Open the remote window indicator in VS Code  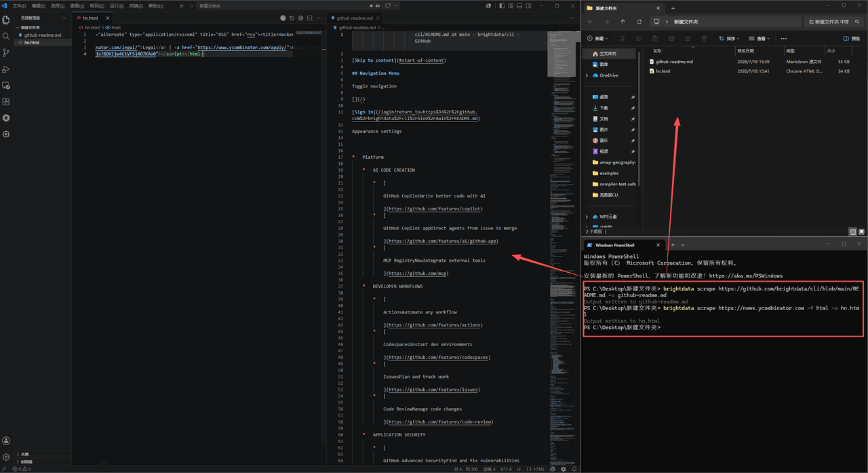5,469
